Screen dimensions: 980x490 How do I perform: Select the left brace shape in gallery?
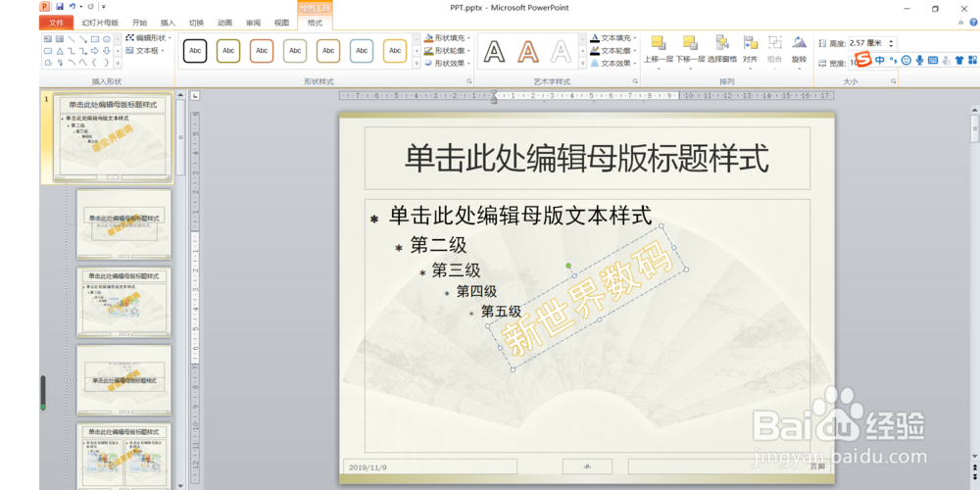[94, 63]
